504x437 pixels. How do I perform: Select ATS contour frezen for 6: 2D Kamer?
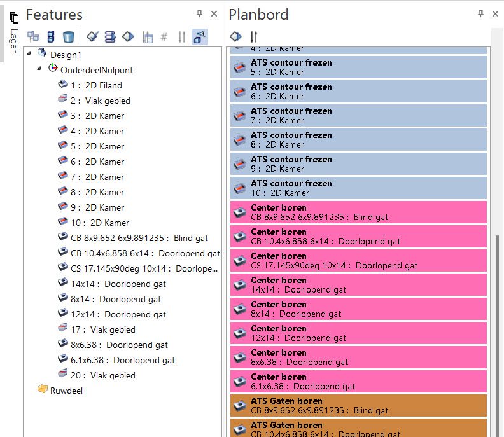point(358,91)
